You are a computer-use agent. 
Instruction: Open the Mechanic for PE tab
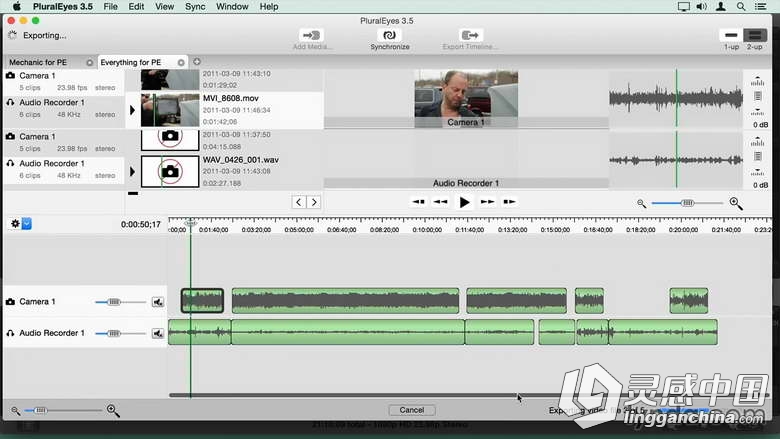(38, 62)
